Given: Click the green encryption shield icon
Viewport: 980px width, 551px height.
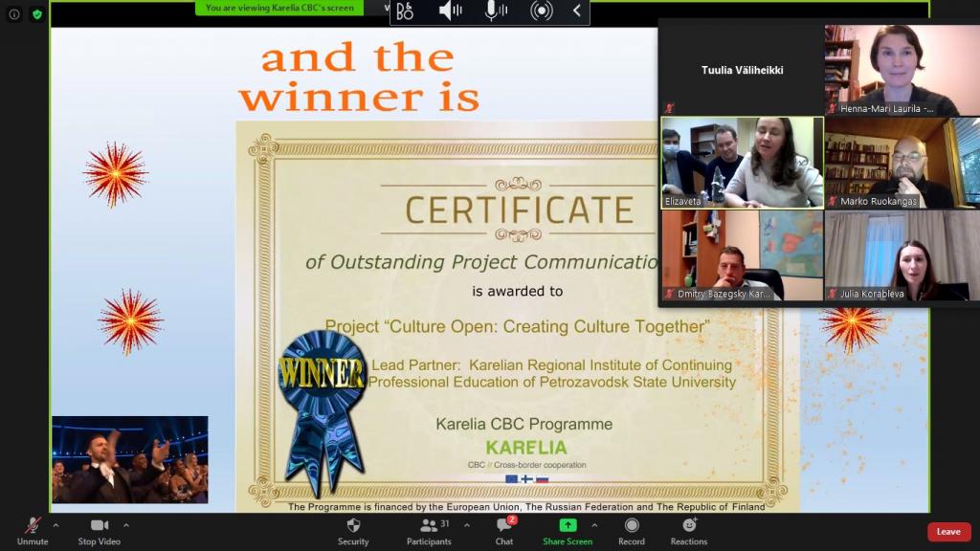Looking at the screenshot, I should pos(37,13).
